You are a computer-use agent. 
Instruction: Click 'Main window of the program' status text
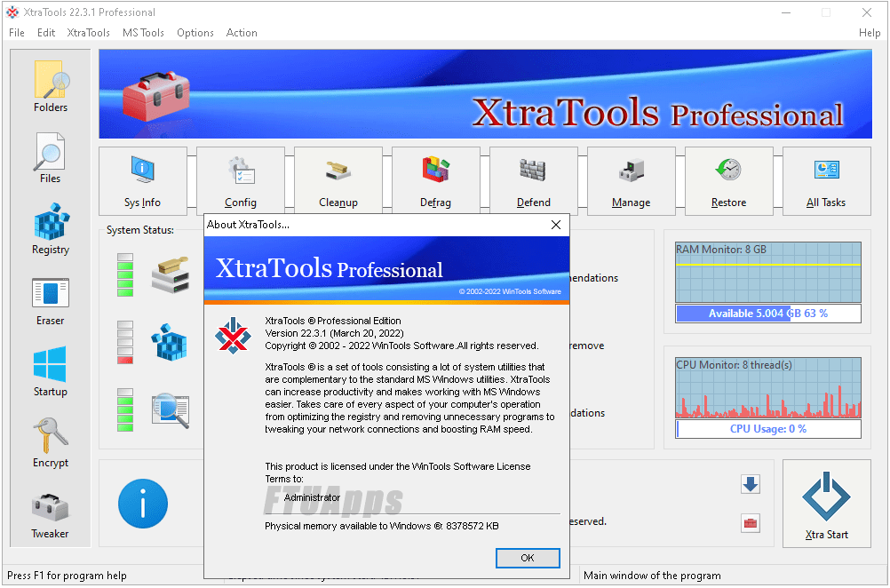pyautogui.click(x=652, y=576)
